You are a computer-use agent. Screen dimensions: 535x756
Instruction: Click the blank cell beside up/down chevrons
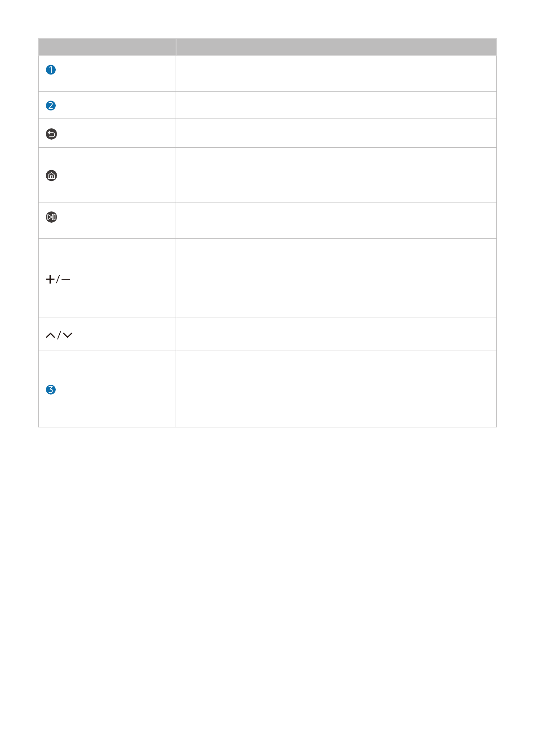click(336, 334)
